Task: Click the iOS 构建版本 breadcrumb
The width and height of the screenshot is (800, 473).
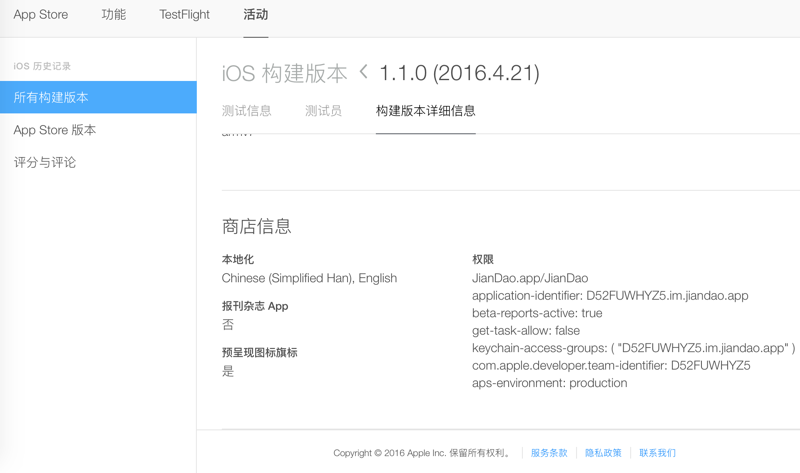Action: 284,73
